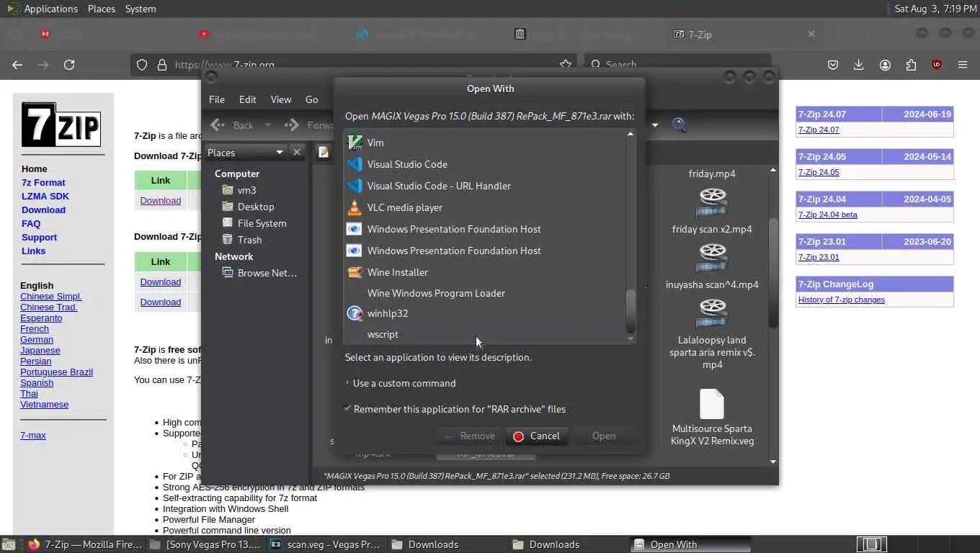980x553 pixels.
Task: Click the friday scan x2.mp4 film reel icon
Action: pyautogui.click(x=712, y=203)
